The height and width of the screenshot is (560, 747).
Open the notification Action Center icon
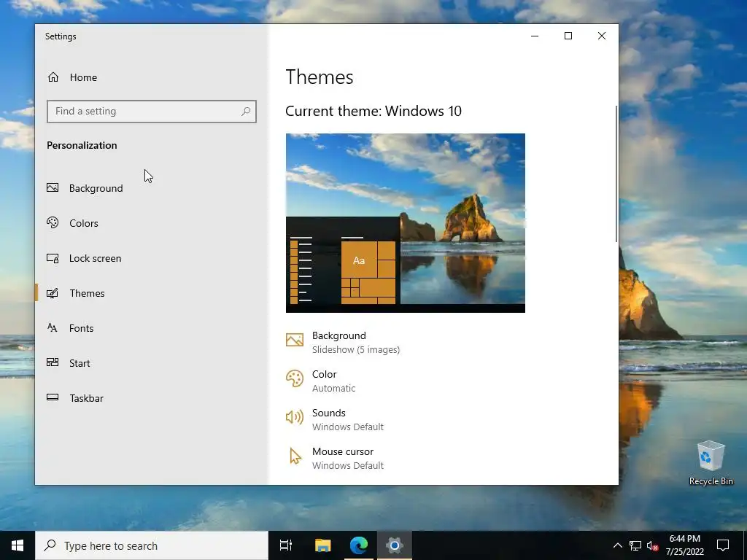pyautogui.click(x=723, y=545)
